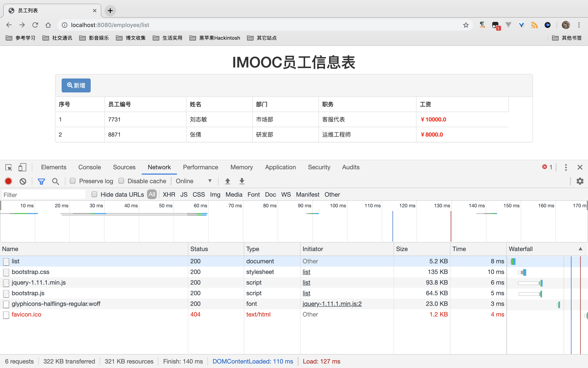Export HAR file with download arrow
This screenshot has width=588, height=368.
(x=242, y=181)
